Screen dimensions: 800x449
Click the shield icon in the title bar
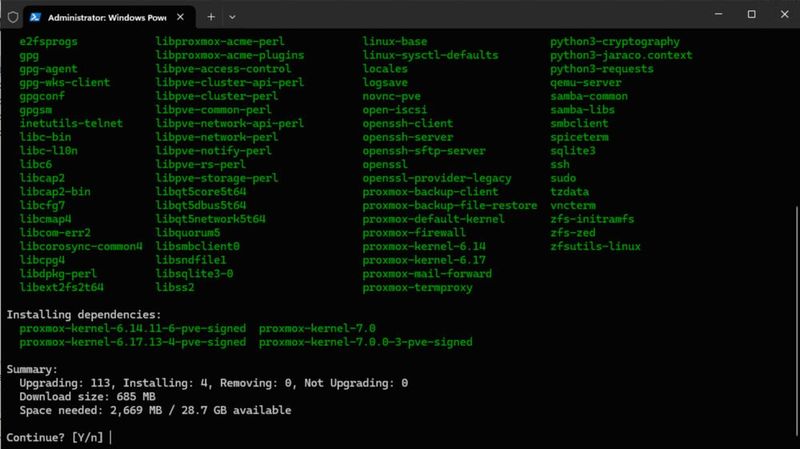click(13, 17)
